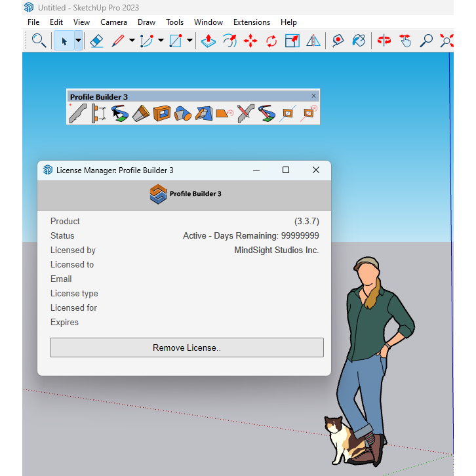Open the View menu
Image resolution: width=476 pixels, height=476 pixels.
point(81,22)
